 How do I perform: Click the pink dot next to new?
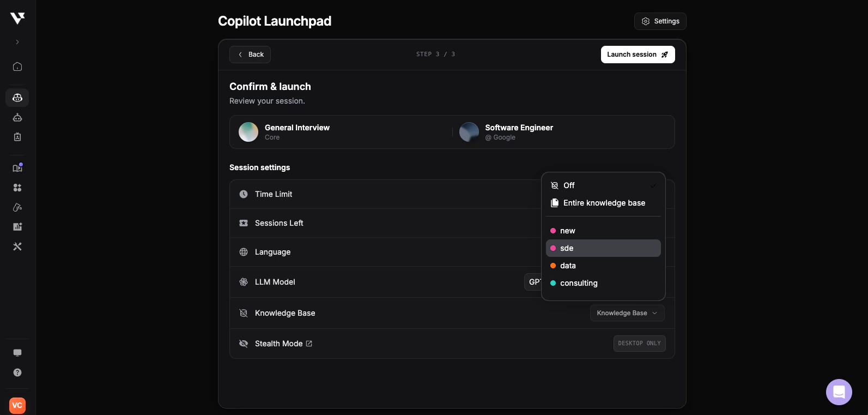point(553,231)
